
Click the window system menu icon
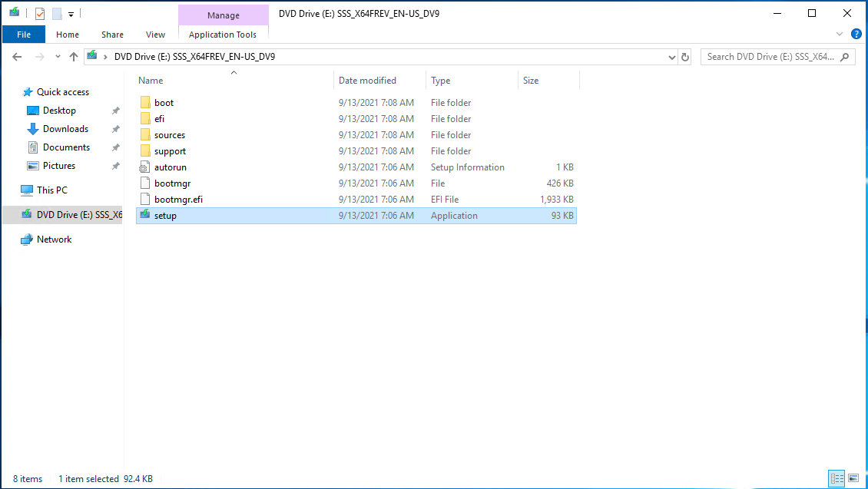click(x=15, y=12)
